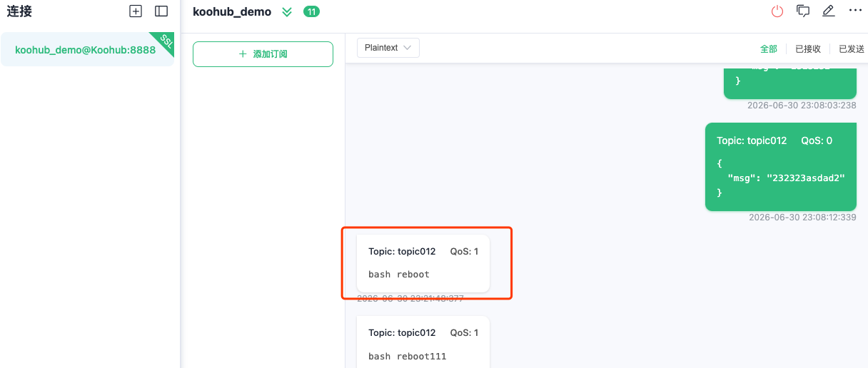This screenshot has width=868, height=368.
Task: Click the koohub_demo connection title
Action: coord(232,12)
